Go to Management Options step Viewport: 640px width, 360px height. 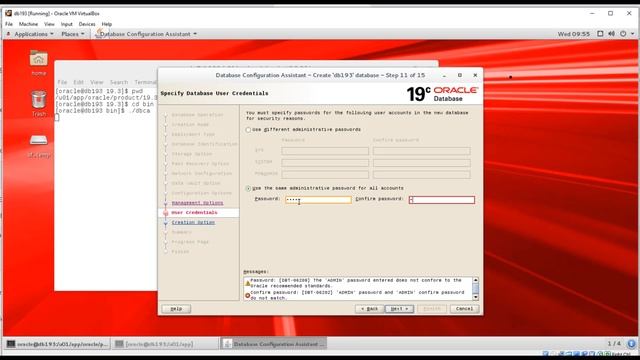[198, 203]
